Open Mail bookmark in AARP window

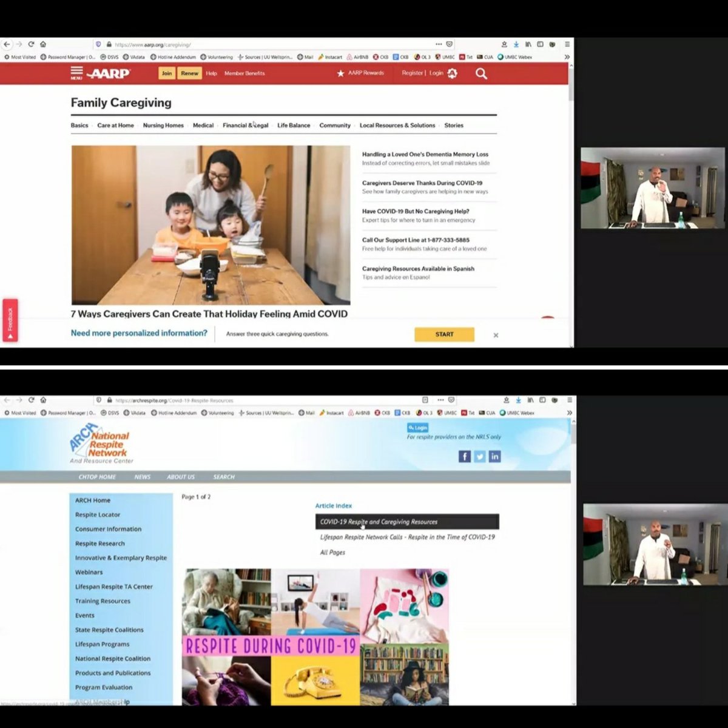click(305, 57)
